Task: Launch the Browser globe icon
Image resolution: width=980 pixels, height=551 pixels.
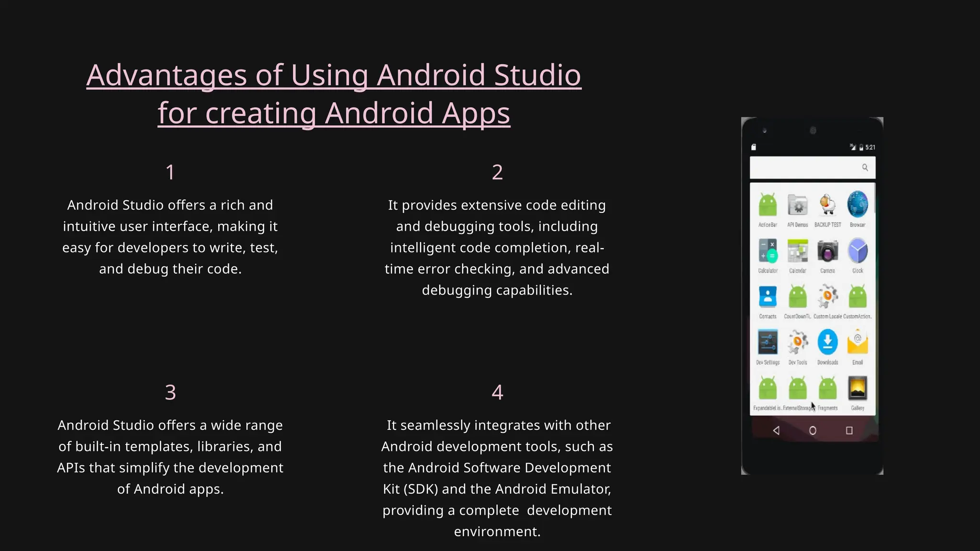Action: click(x=857, y=204)
